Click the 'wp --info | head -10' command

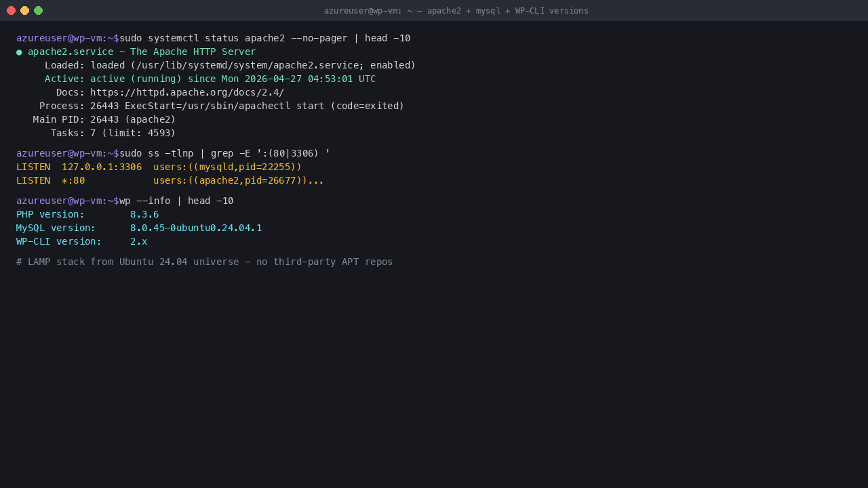point(176,201)
